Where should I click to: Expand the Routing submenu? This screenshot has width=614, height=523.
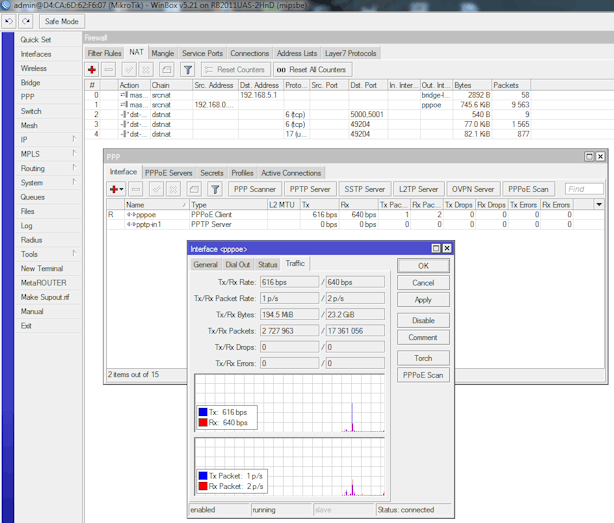tap(32, 169)
